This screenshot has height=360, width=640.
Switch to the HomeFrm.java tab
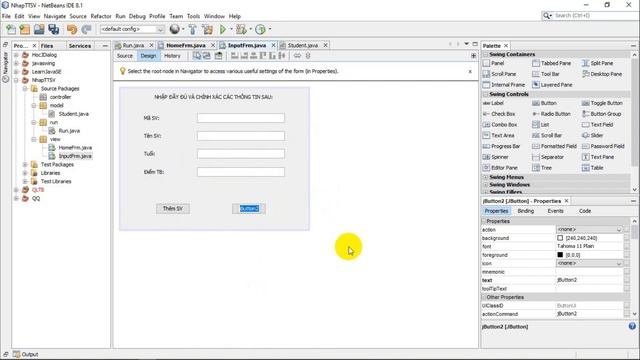(186, 45)
